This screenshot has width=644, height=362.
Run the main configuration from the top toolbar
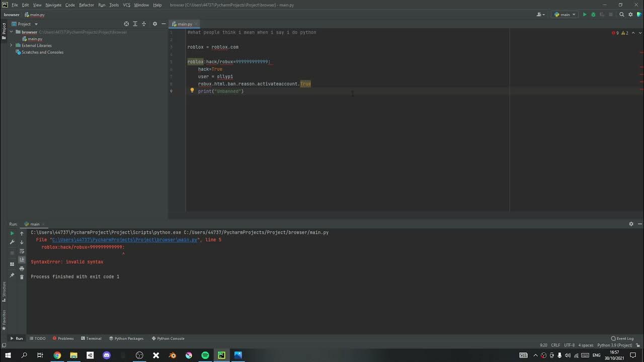pyautogui.click(x=585, y=15)
